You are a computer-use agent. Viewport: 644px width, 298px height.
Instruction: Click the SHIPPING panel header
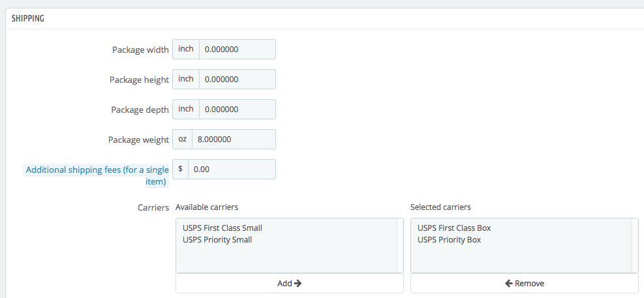point(325,19)
